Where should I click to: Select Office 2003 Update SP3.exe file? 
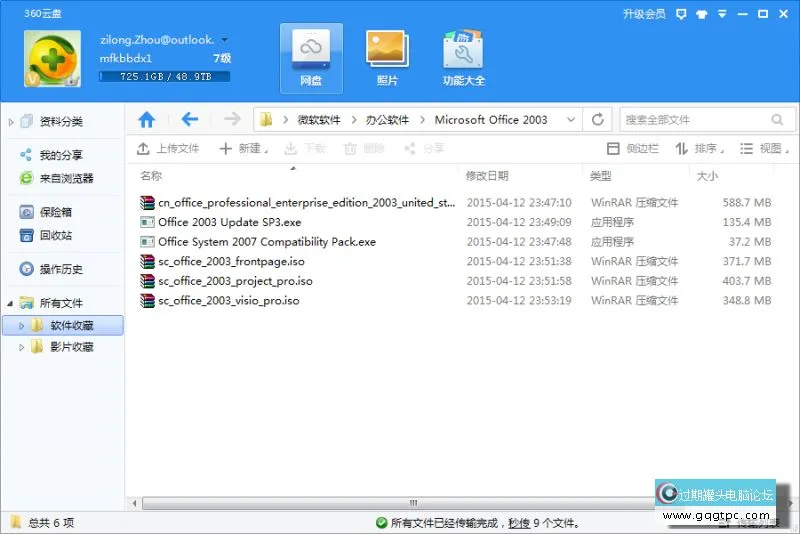tap(455, 222)
